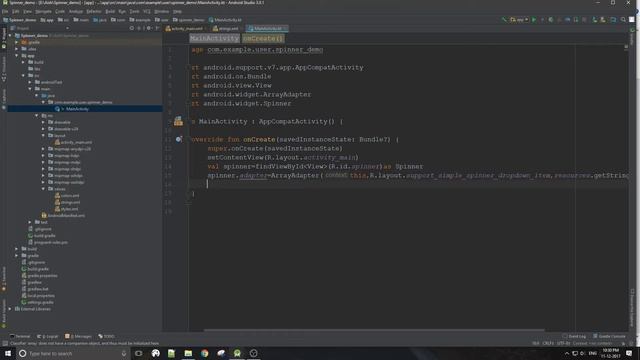The image size is (640, 360).
Task: Switch to Android Studio taskbar icon
Action: click(x=237, y=353)
